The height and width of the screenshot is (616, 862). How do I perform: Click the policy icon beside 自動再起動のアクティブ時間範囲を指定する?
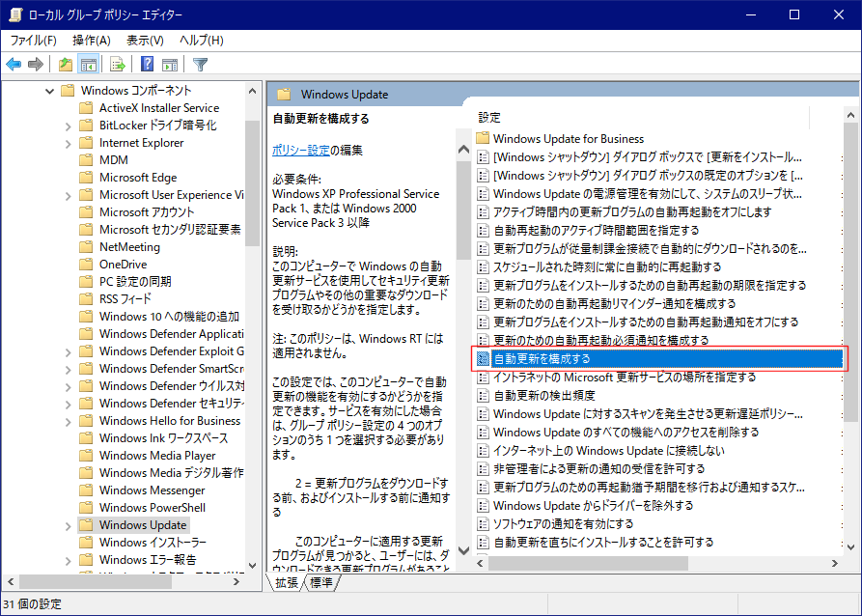click(x=483, y=230)
